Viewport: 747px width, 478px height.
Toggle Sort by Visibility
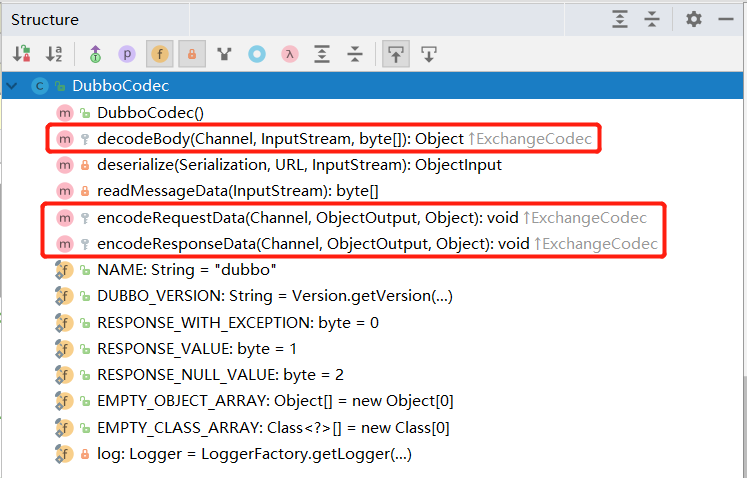click(x=21, y=54)
